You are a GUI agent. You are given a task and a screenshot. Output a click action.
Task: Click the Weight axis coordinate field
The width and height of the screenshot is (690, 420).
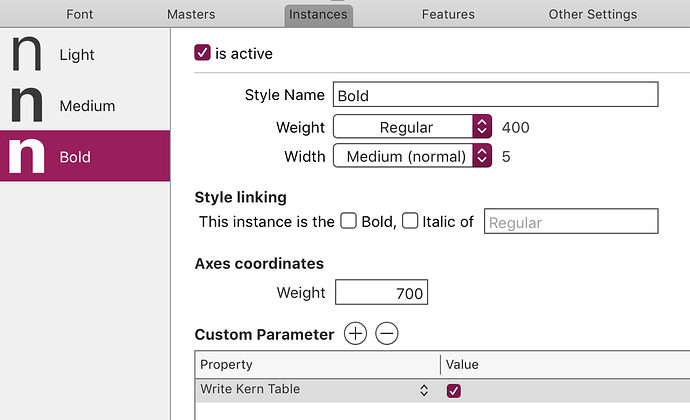[382, 292]
